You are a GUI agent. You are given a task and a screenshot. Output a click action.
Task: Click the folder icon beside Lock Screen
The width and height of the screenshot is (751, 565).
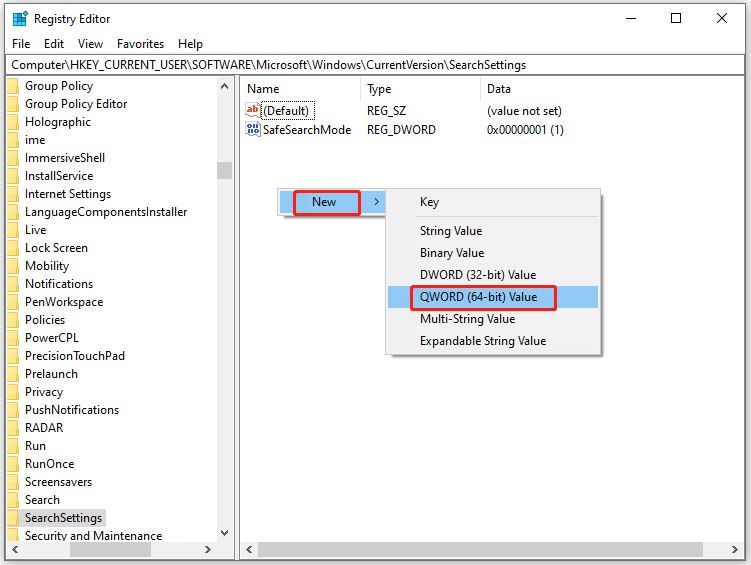13,248
